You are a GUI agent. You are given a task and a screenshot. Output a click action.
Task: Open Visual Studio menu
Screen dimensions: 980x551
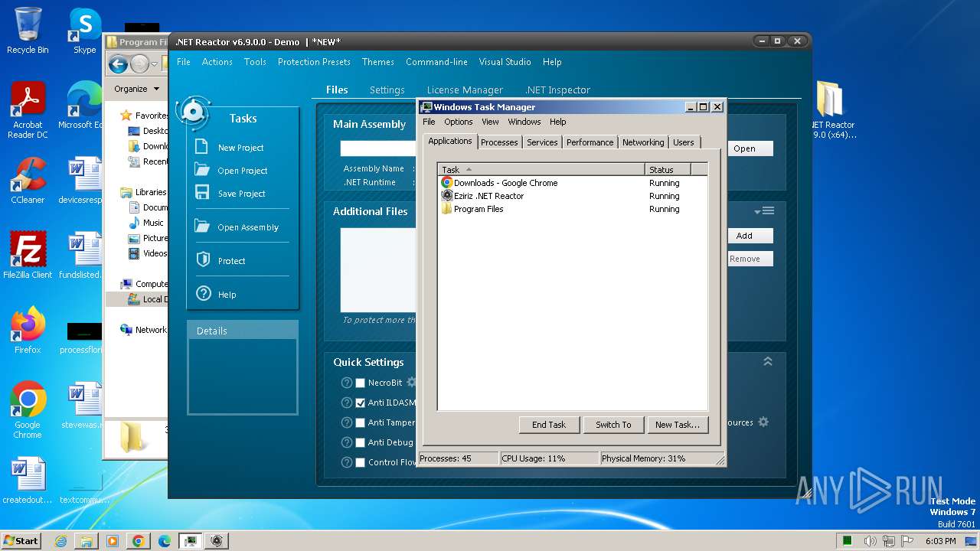pos(505,62)
